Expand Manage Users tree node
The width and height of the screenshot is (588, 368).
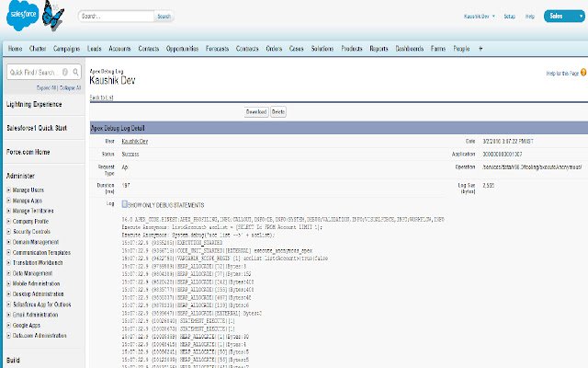(x=8, y=190)
